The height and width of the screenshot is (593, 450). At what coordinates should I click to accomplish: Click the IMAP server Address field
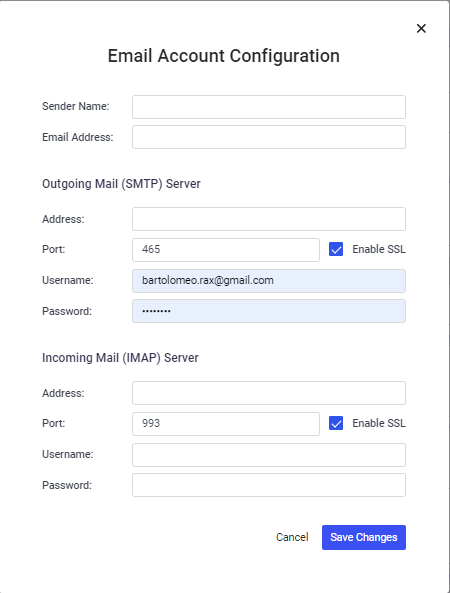click(269, 393)
